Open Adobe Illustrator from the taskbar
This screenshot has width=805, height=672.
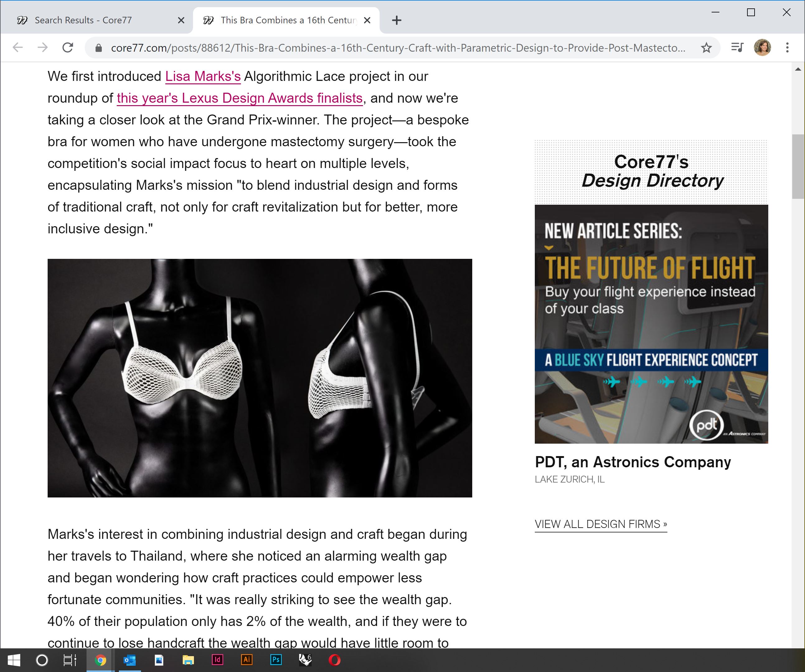coord(247,660)
